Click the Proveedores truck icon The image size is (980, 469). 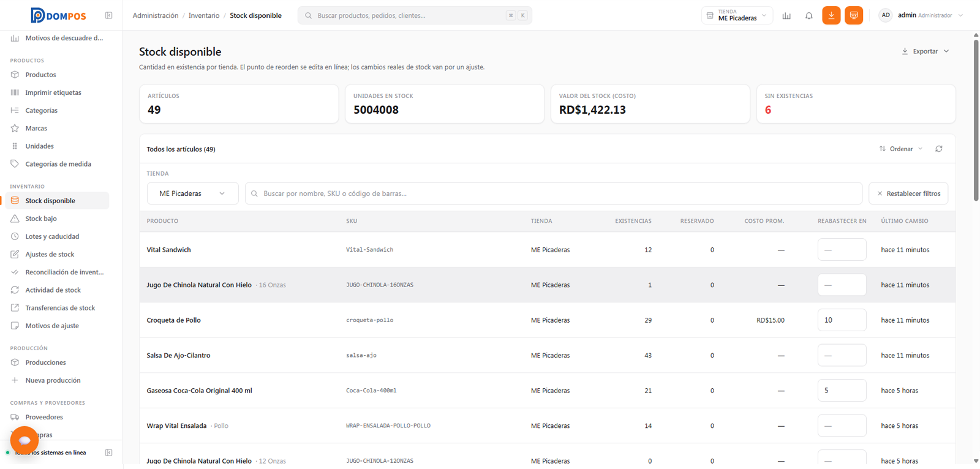coord(15,417)
